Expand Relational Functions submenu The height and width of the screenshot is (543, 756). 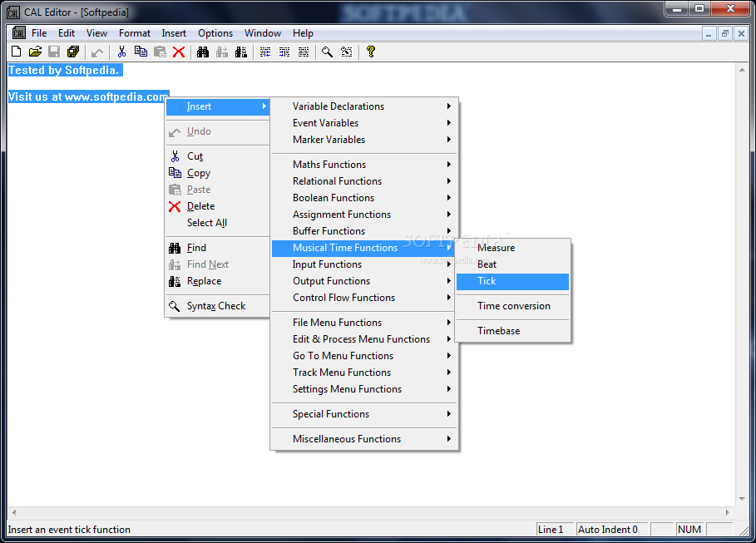click(364, 181)
